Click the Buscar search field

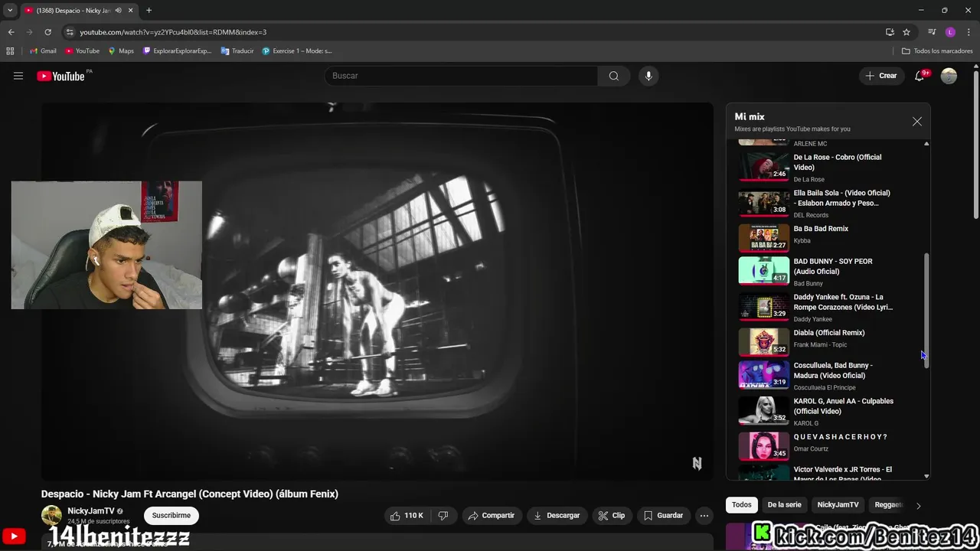[x=461, y=76]
